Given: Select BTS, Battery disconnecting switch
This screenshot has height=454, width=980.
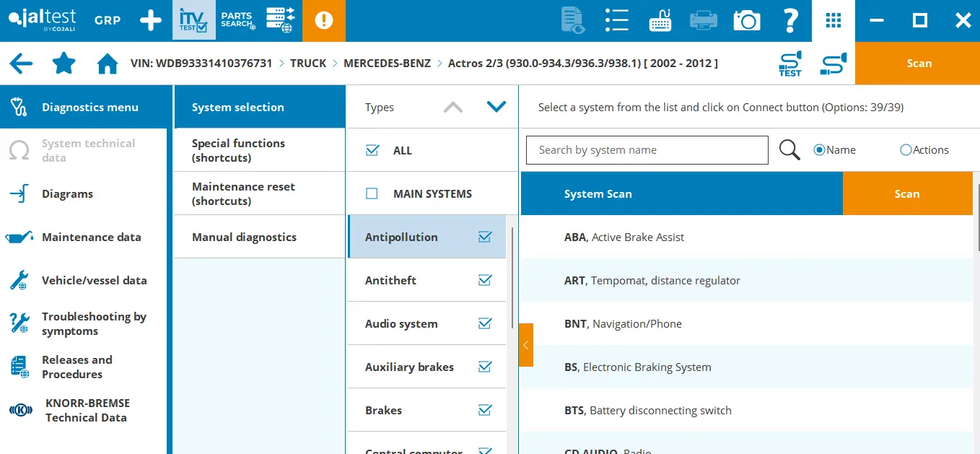Looking at the screenshot, I should 747,410.
